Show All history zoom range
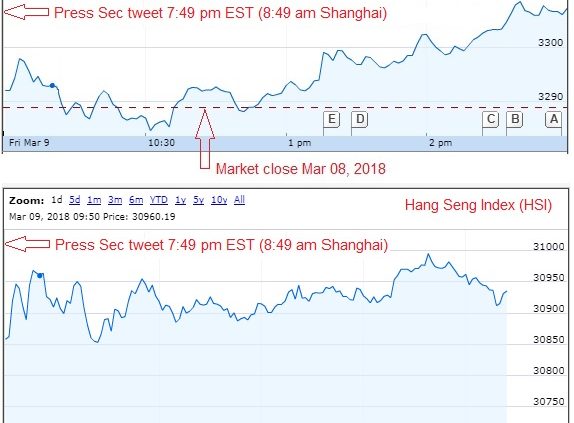Screen dimensions: 574x423 (239, 200)
